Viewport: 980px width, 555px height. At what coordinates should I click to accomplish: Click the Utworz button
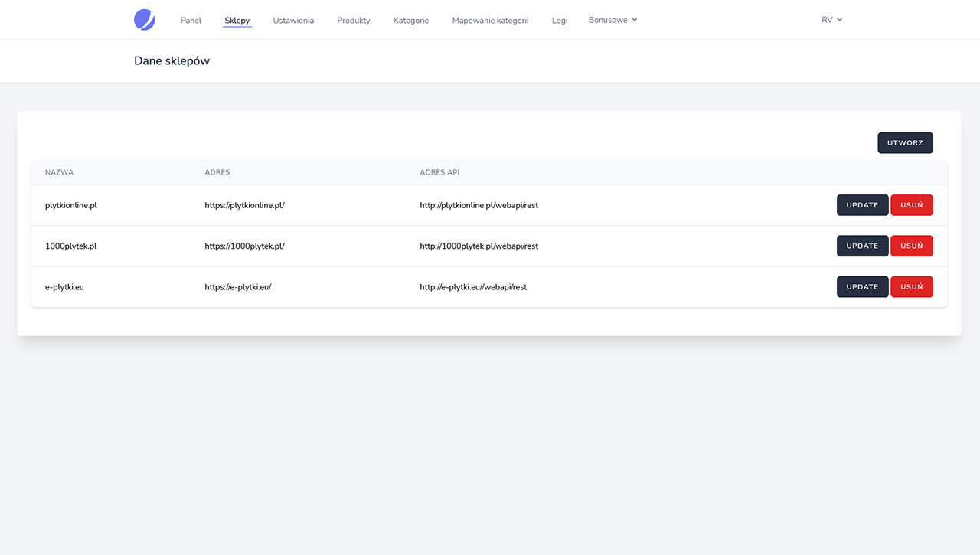coord(905,143)
